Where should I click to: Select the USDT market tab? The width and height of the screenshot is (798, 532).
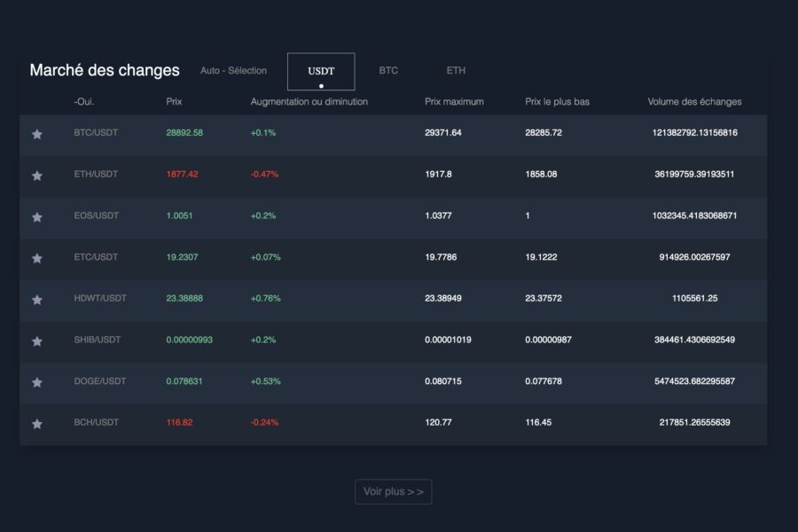321,71
